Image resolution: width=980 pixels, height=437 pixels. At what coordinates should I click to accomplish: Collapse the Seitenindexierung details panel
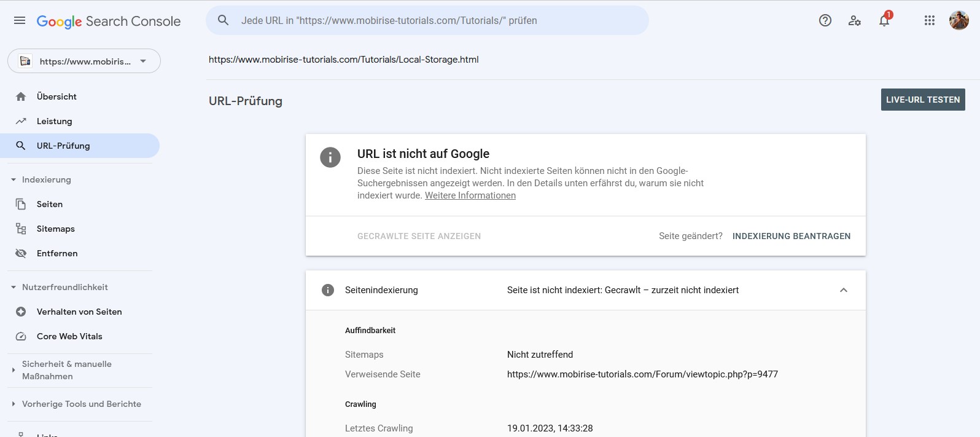click(844, 290)
